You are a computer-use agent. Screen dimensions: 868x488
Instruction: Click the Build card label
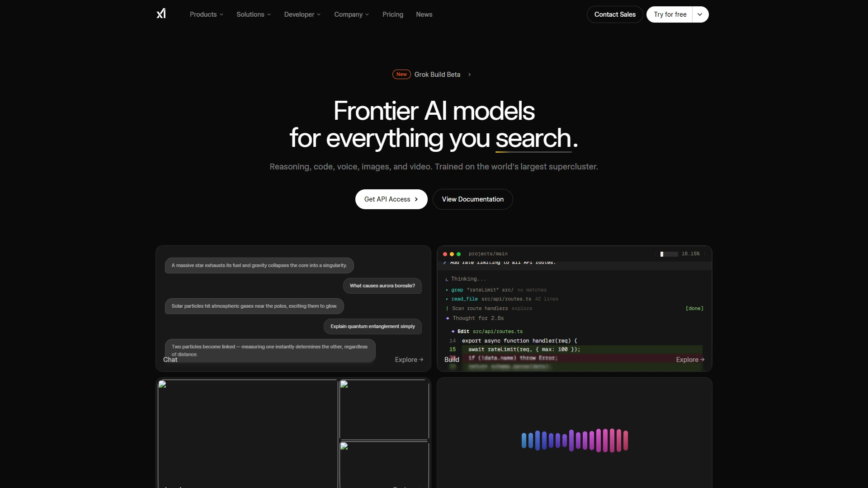click(452, 360)
